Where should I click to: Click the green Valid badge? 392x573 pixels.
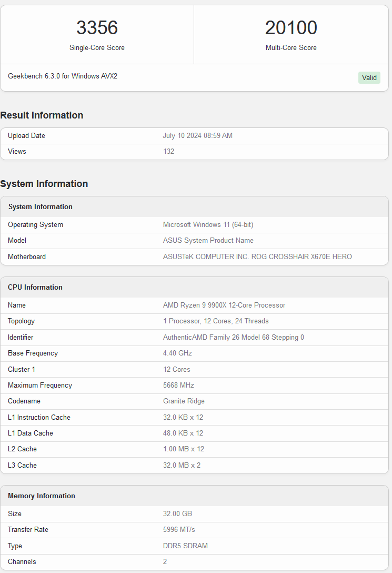(369, 77)
